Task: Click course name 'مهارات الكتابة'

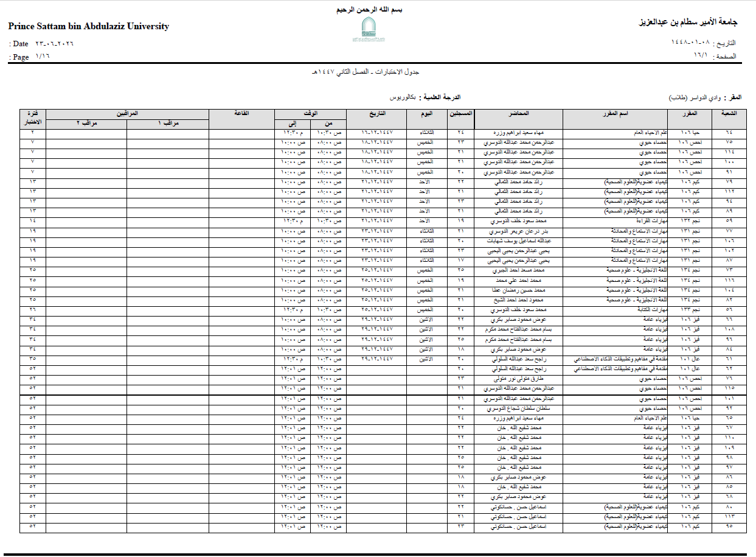Action: pos(653,310)
